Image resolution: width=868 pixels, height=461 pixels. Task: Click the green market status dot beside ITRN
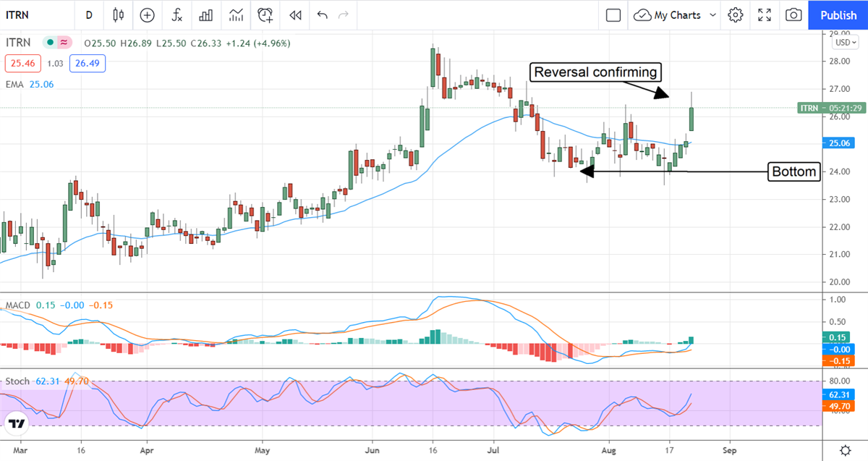(x=50, y=43)
